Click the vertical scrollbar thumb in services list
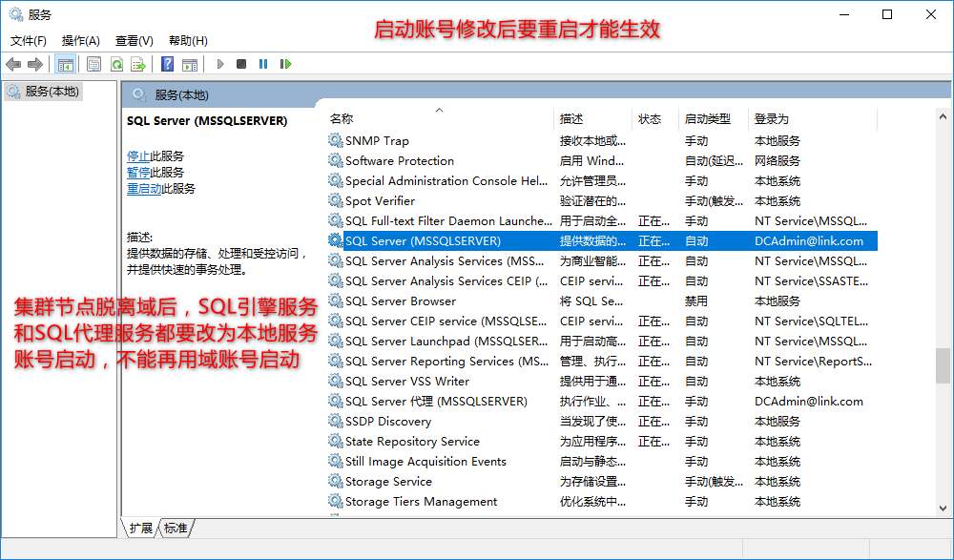This screenshot has height=560, width=954. (944, 365)
